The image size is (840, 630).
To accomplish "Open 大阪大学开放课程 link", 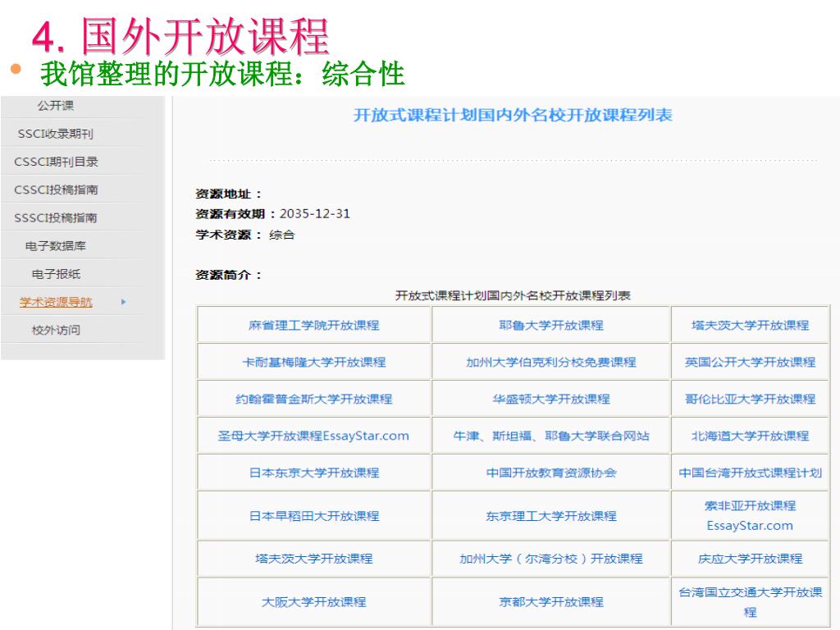I will 314,602.
